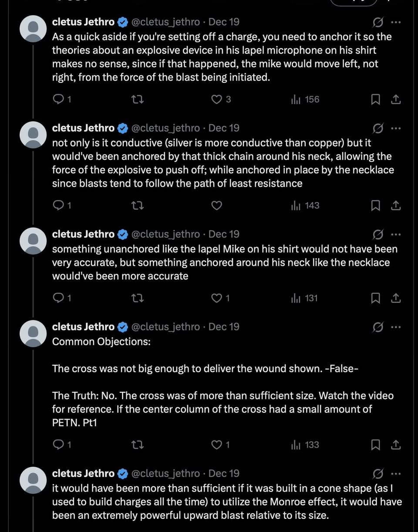The height and width of the screenshot is (532, 418).
Task: Retweet the "not only is it conductive" post
Action: [138, 205]
